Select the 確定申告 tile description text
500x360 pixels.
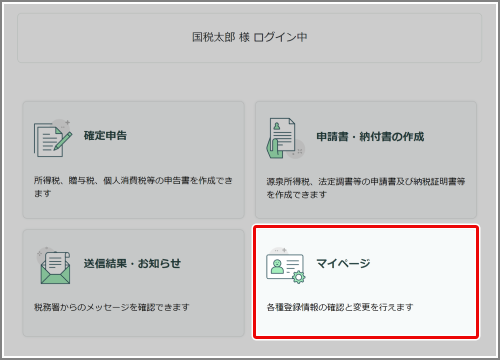pyautogui.click(x=133, y=187)
